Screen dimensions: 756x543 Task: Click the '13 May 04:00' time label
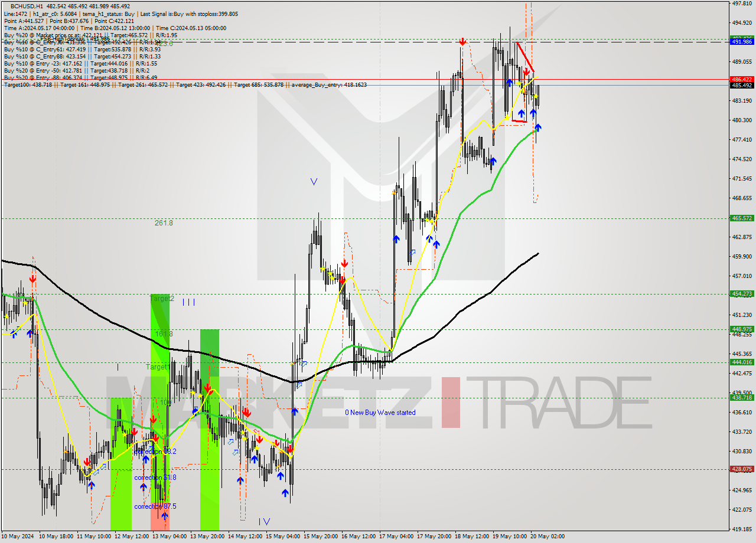171,537
